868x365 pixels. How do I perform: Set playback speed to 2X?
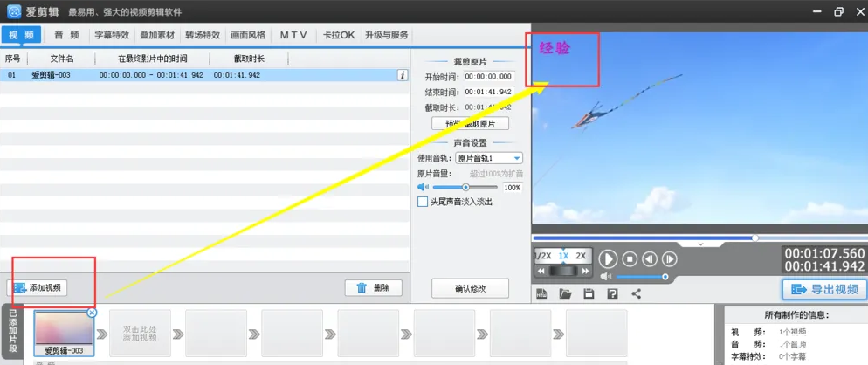(x=581, y=256)
